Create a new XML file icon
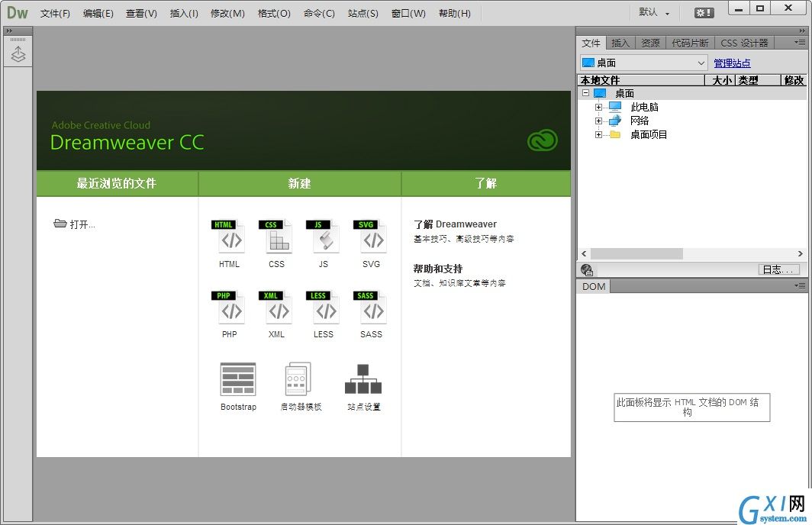 275,308
